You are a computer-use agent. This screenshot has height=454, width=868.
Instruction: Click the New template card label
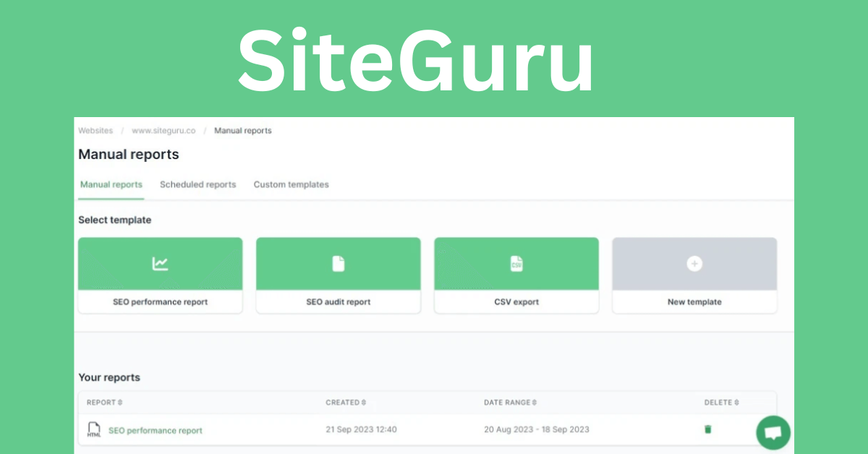pyautogui.click(x=694, y=302)
